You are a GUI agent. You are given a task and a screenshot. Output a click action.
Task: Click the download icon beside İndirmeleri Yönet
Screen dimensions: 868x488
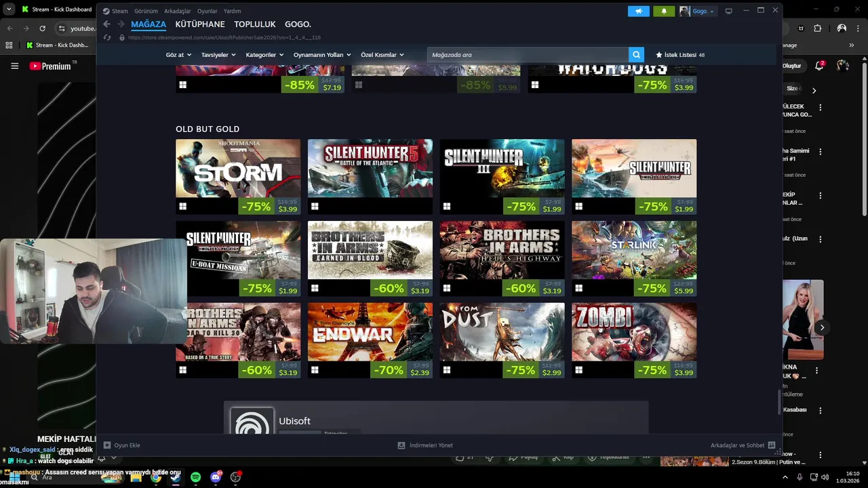tap(401, 445)
